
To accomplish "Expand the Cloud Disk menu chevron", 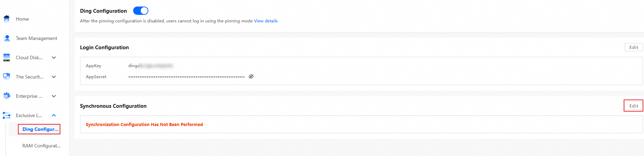I will (x=54, y=58).
